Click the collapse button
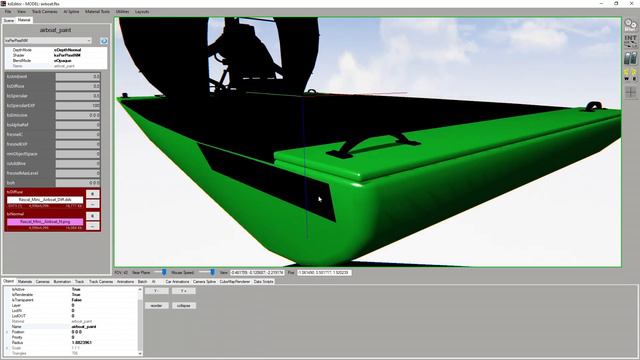Viewport: 640px width, 360px height. click(x=184, y=305)
